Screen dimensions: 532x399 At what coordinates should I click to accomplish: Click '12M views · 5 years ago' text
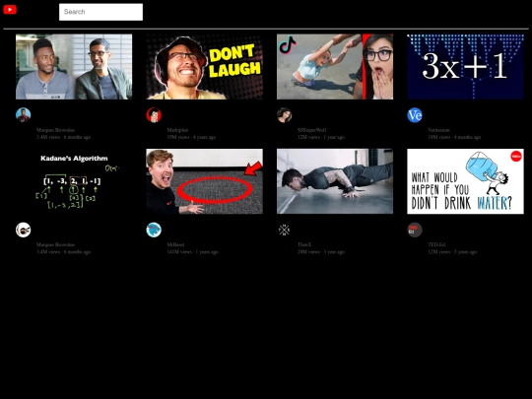click(x=452, y=252)
